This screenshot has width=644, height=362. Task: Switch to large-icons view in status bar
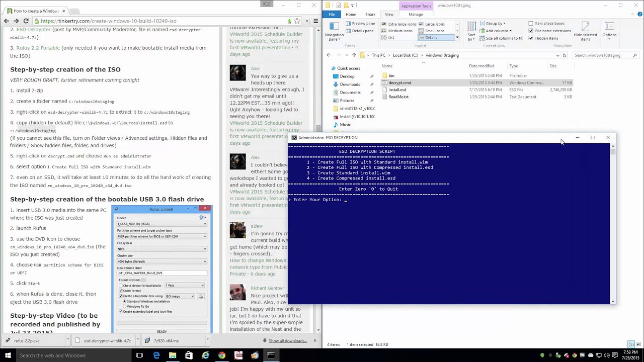click(x=638, y=344)
